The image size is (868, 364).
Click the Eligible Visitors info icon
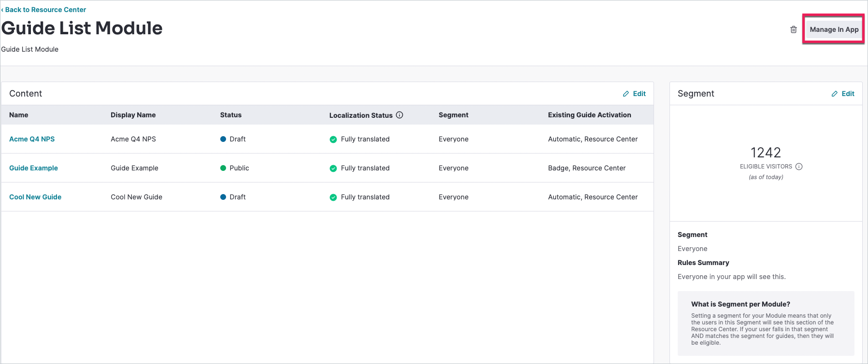[799, 167]
